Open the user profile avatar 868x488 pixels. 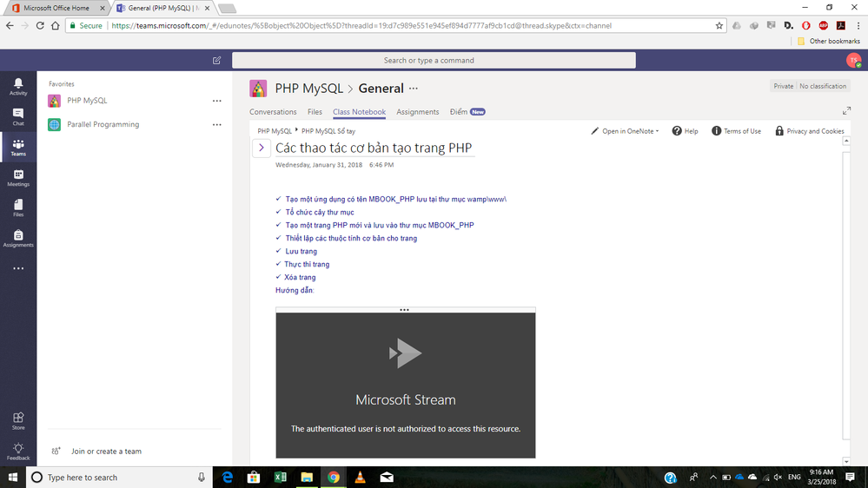[x=853, y=60]
